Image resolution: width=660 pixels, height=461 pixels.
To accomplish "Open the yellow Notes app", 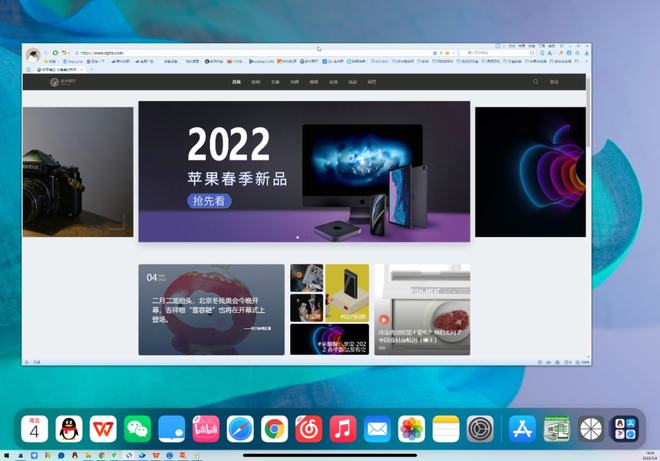I will [x=446, y=429].
